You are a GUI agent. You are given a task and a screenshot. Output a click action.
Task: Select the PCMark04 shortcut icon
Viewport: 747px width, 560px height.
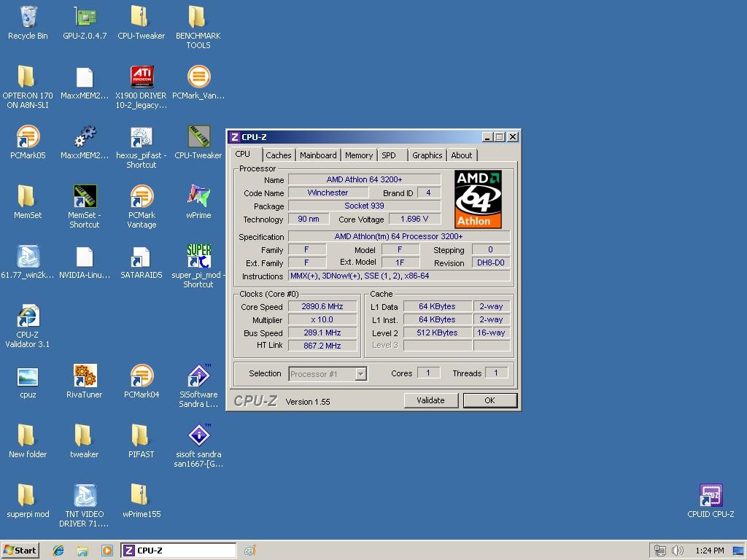point(142,376)
